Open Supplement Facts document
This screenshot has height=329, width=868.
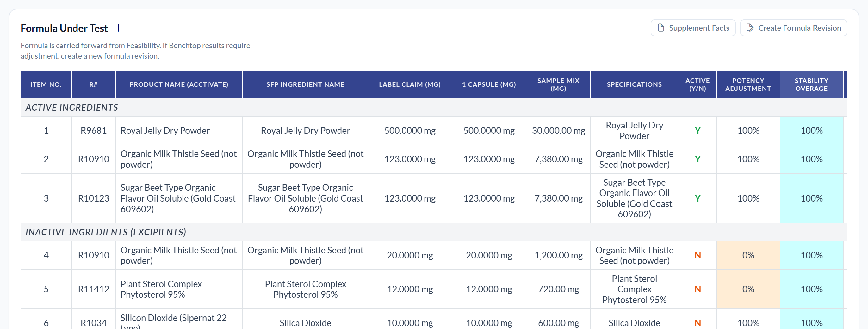[x=693, y=28]
